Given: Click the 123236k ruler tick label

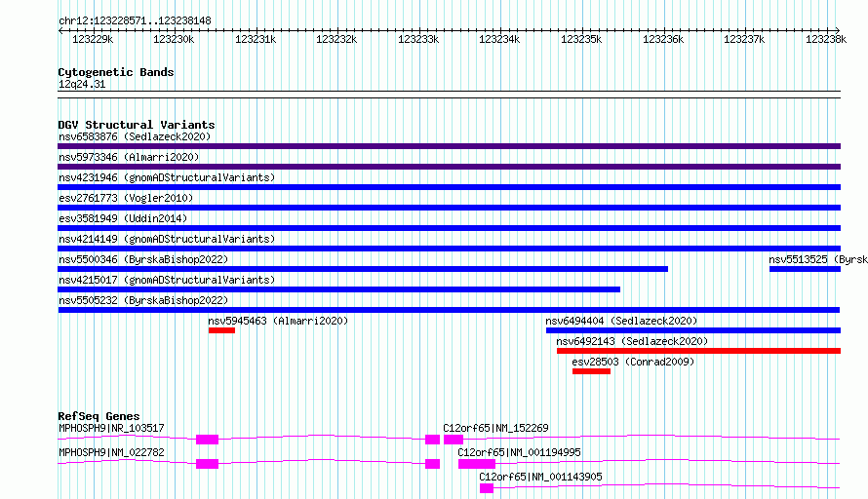Looking at the screenshot, I should [663, 39].
